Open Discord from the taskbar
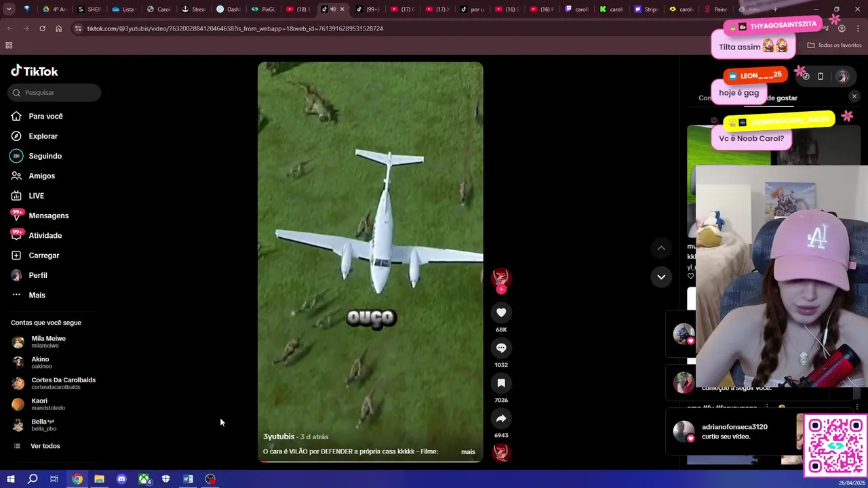 [121, 479]
